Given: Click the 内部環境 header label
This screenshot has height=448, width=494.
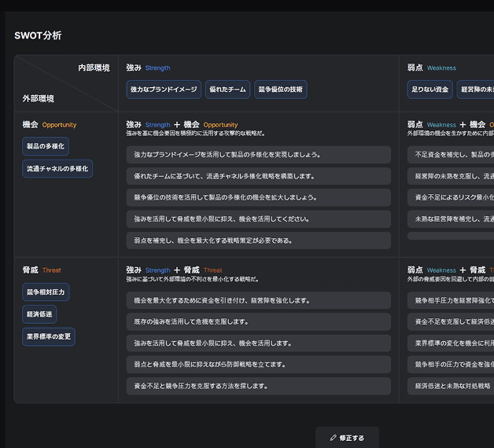Looking at the screenshot, I should (x=94, y=68).
